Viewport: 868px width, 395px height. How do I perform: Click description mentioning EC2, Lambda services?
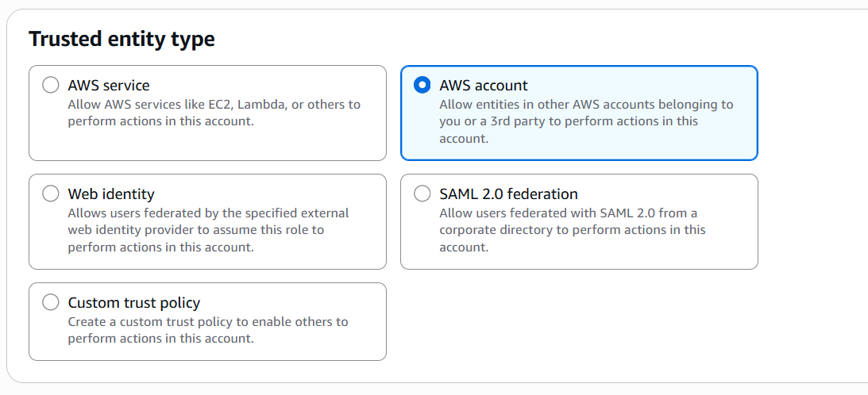tap(214, 113)
